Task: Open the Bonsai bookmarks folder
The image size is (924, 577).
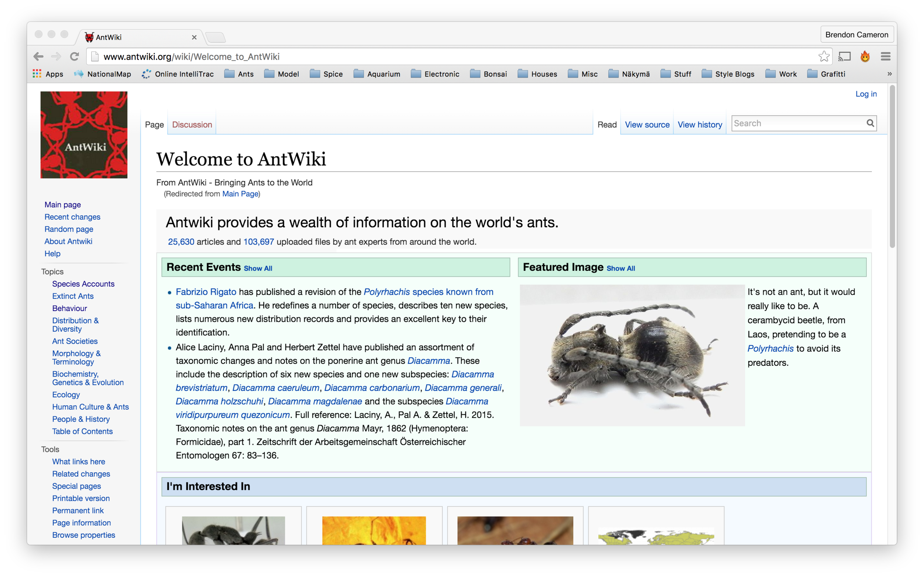Action: click(x=489, y=74)
